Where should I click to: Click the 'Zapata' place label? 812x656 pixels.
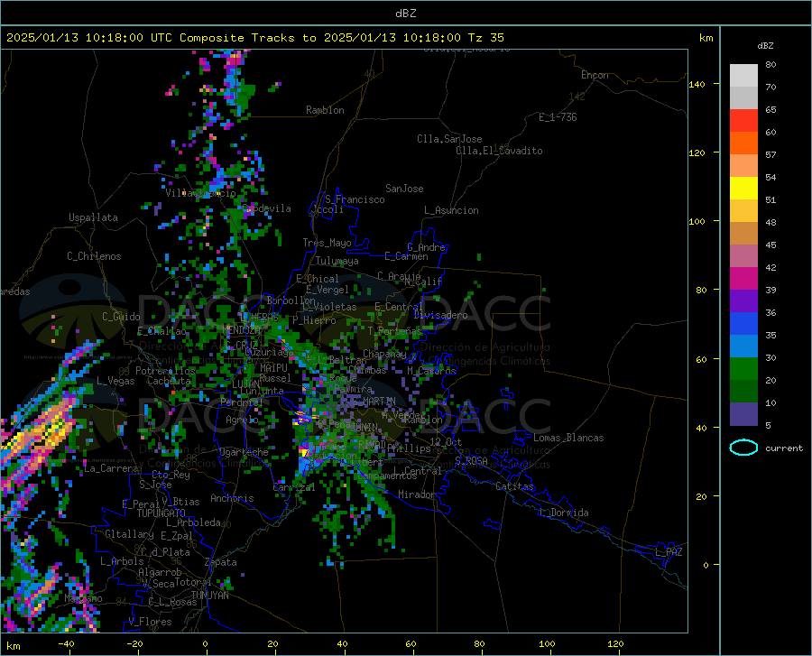pos(221,562)
